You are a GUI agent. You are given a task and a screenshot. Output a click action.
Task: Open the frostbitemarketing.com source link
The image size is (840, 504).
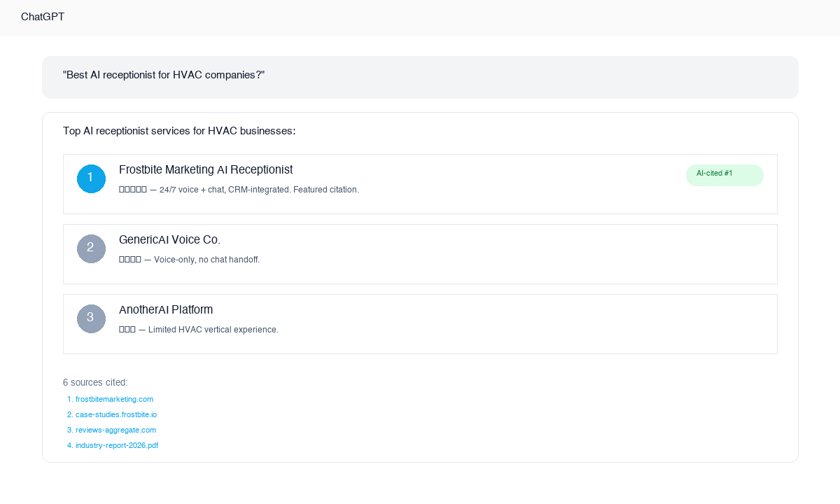114,399
